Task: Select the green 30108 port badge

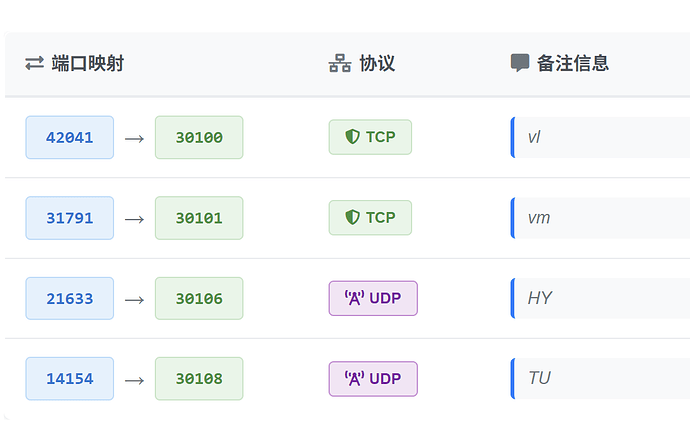Action: point(199,379)
